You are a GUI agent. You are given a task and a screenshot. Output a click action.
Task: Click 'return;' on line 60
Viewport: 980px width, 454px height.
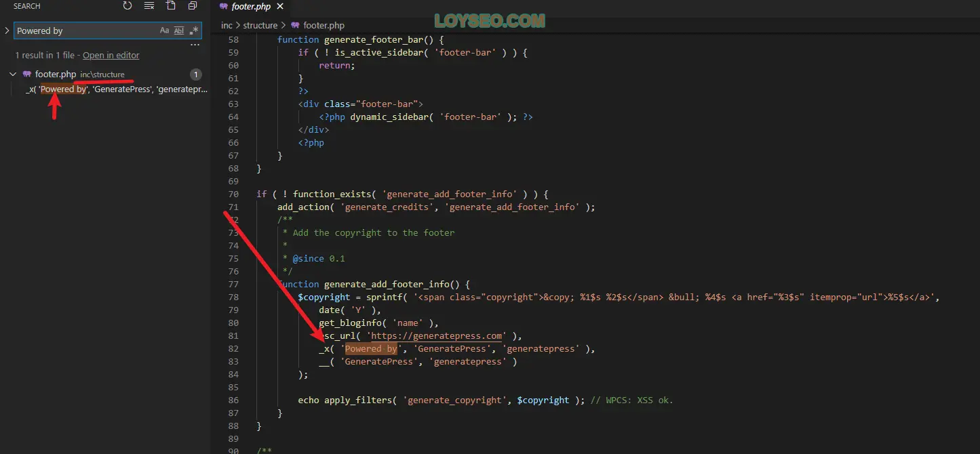337,65
